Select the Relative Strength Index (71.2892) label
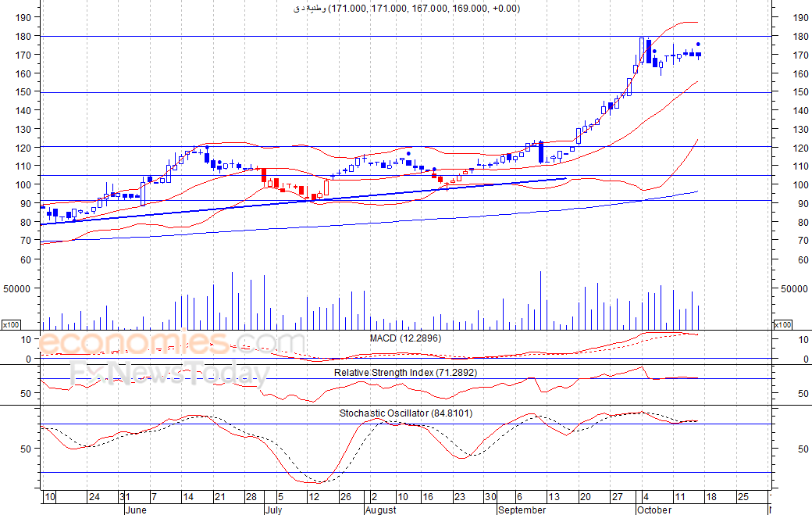Image resolution: width=812 pixels, height=515 pixels. 405,373
